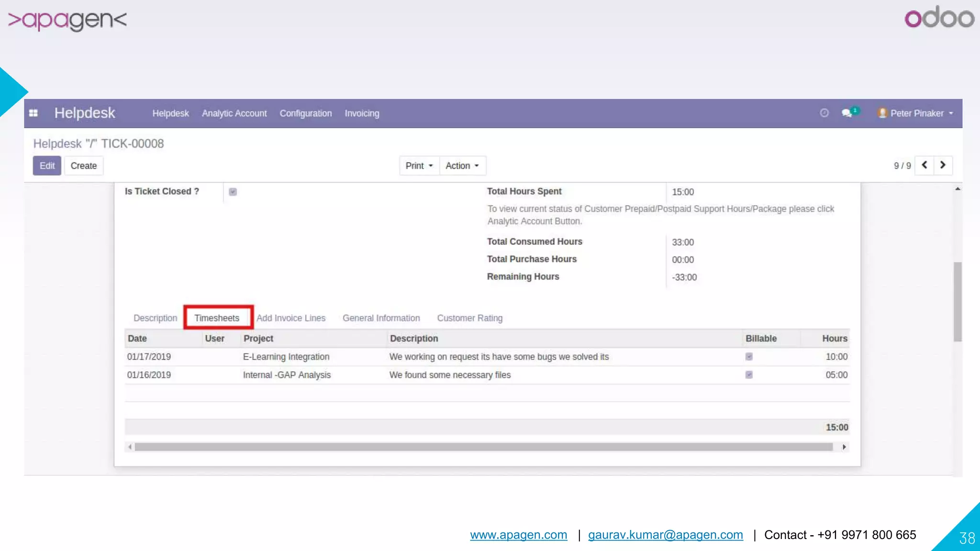Toggle the Is Ticket Closed checkbox
The image size is (980, 551).
coord(233,192)
